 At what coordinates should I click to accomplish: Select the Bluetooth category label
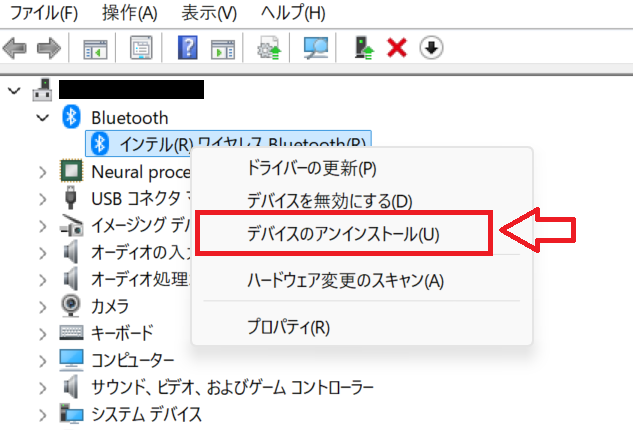click(x=130, y=118)
